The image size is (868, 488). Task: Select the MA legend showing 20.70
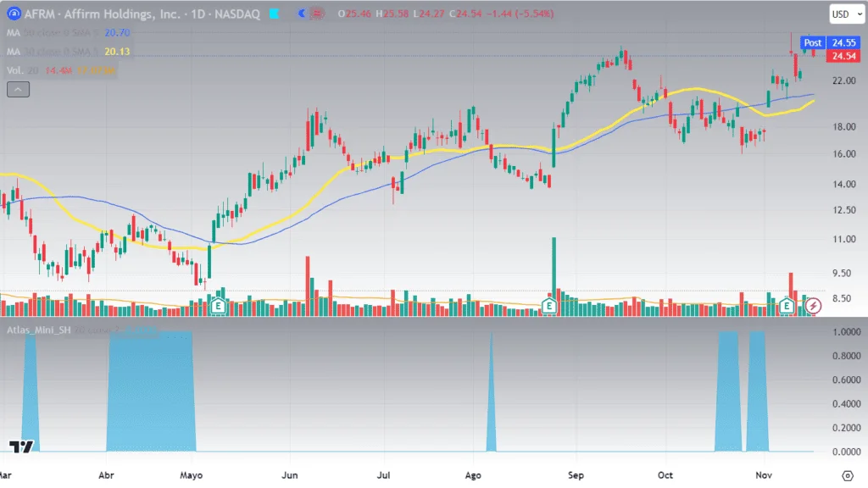[x=68, y=33]
